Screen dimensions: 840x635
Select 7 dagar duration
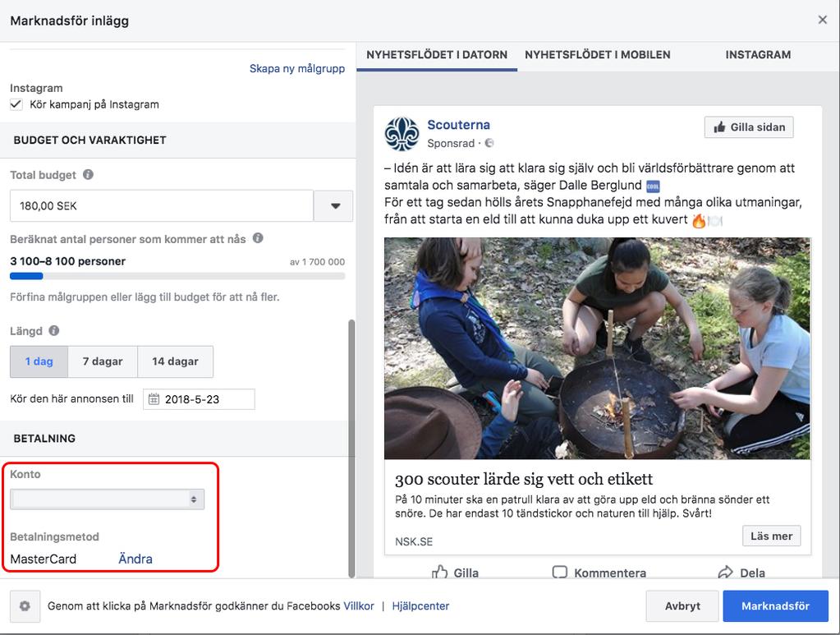[x=103, y=361]
